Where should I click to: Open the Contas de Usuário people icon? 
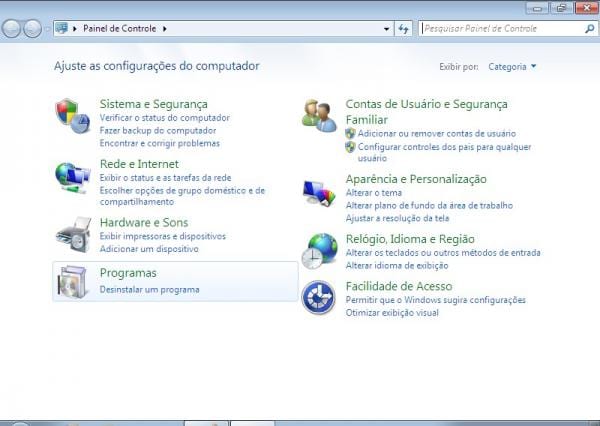coord(319,116)
